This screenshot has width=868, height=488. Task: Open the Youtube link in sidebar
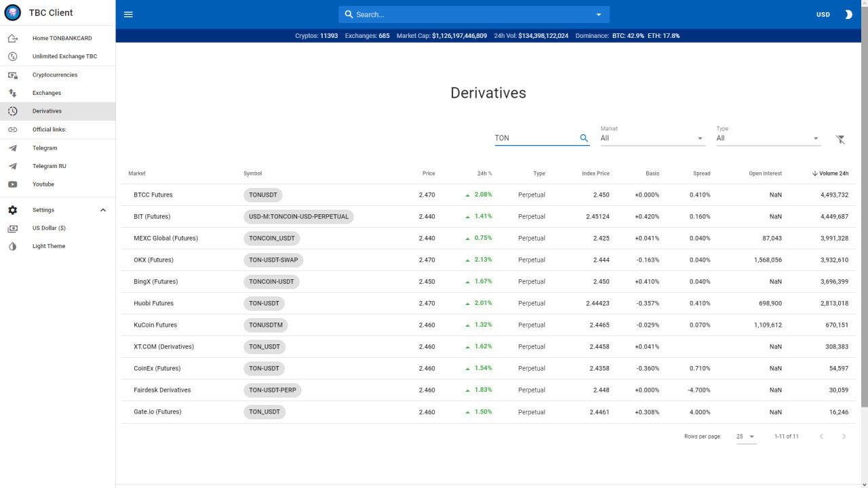coord(58,184)
